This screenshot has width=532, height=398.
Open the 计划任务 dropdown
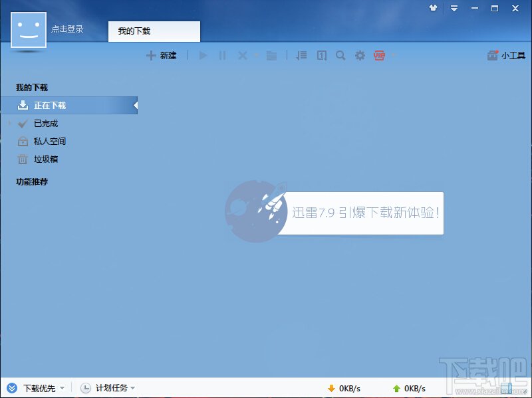(132, 388)
